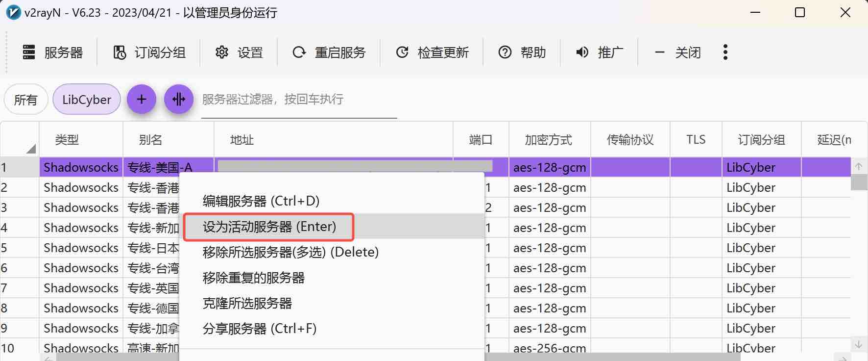The image size is (868, 361).
Task: Click aes-128-gcm cell in row 3
Action: click(550, 207)
